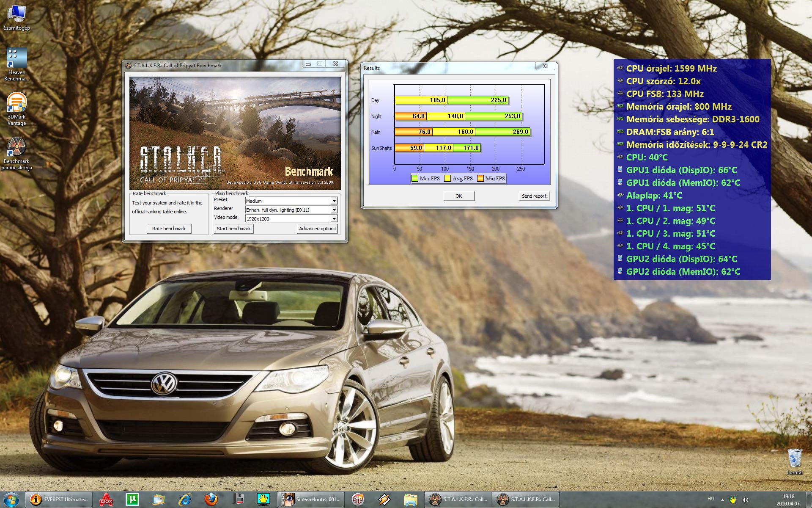Open the volume speaker tray icon
The image size is (812, 508).
click(745, 500)
